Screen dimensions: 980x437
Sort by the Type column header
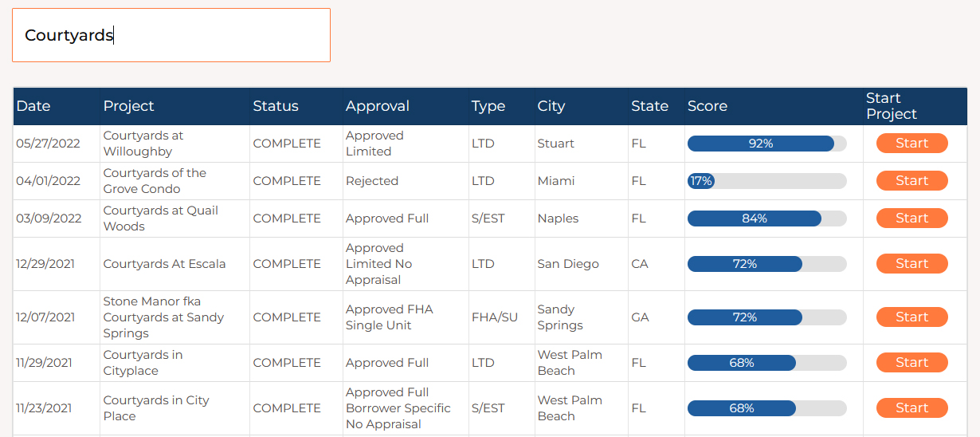point(488,106)
